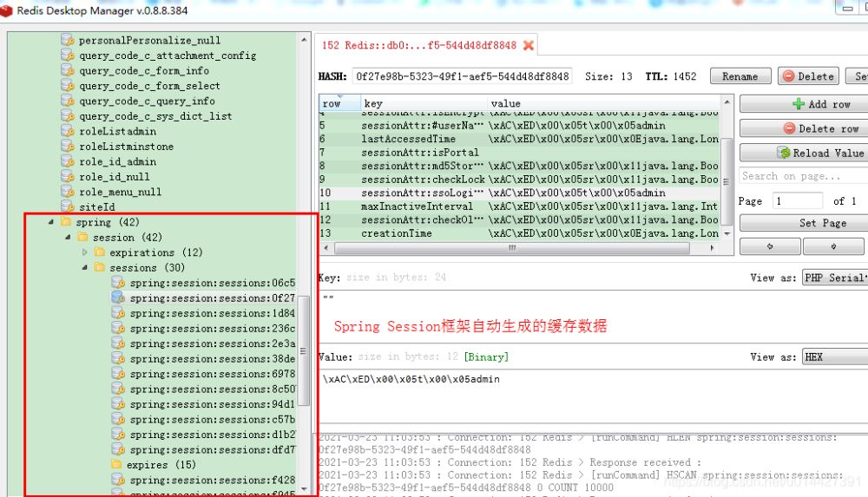Collapse the session (42) tree node

coord(68,237)
